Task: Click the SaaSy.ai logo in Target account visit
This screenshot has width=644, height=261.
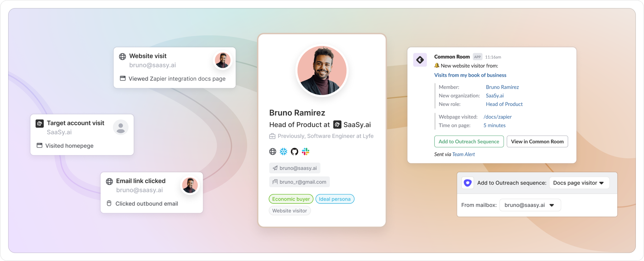Action: point(40,123)
